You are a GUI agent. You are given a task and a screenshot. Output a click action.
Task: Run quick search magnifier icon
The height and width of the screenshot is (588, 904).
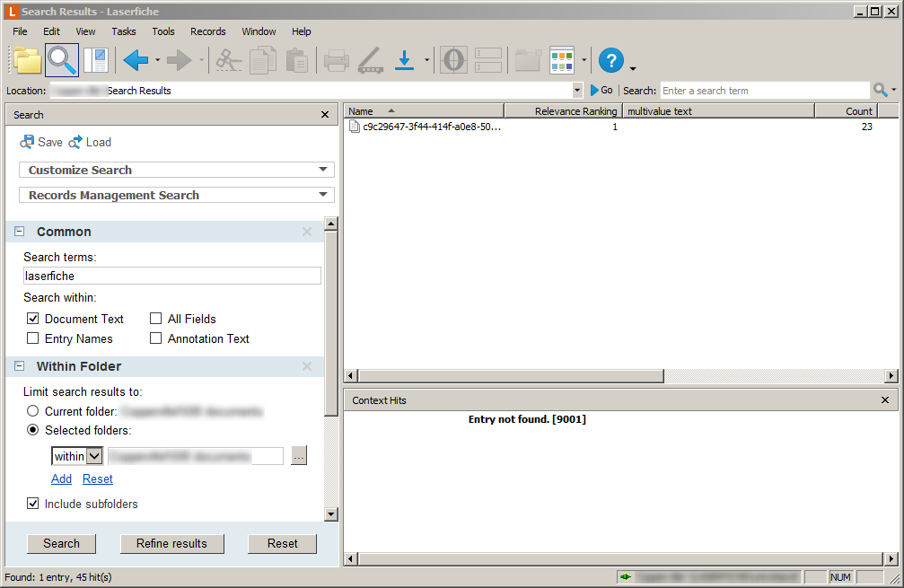coord(880,90)
